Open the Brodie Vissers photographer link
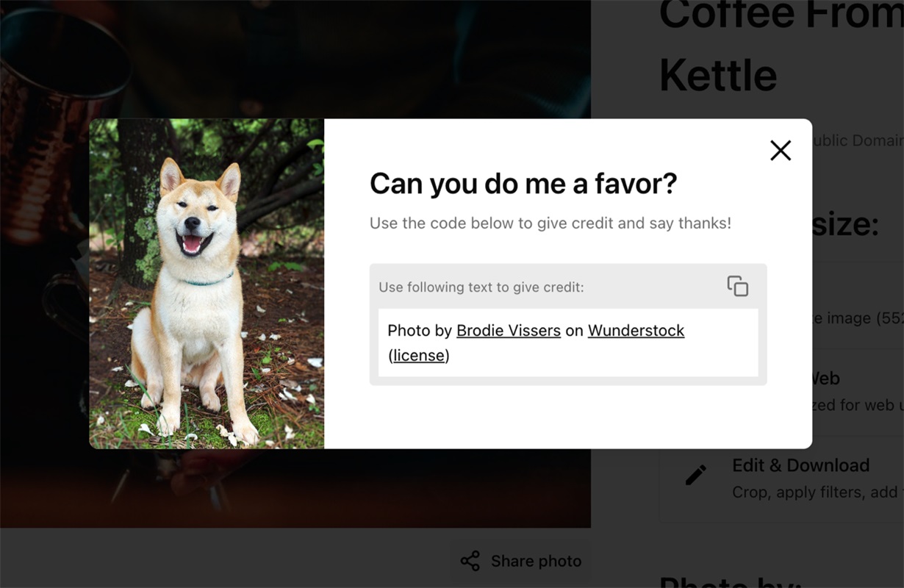Viewport: 904px width, 588px height. pyautogui.click(x=509, y=331)
